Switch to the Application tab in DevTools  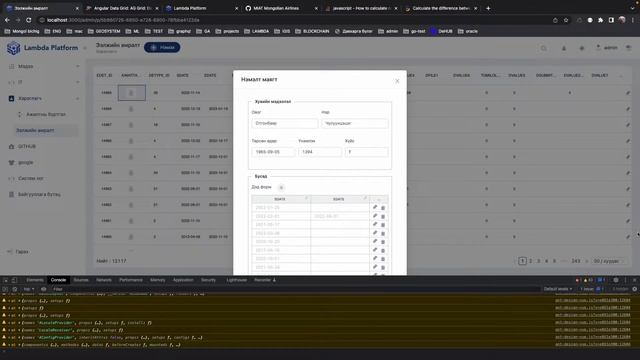(183, 280)
